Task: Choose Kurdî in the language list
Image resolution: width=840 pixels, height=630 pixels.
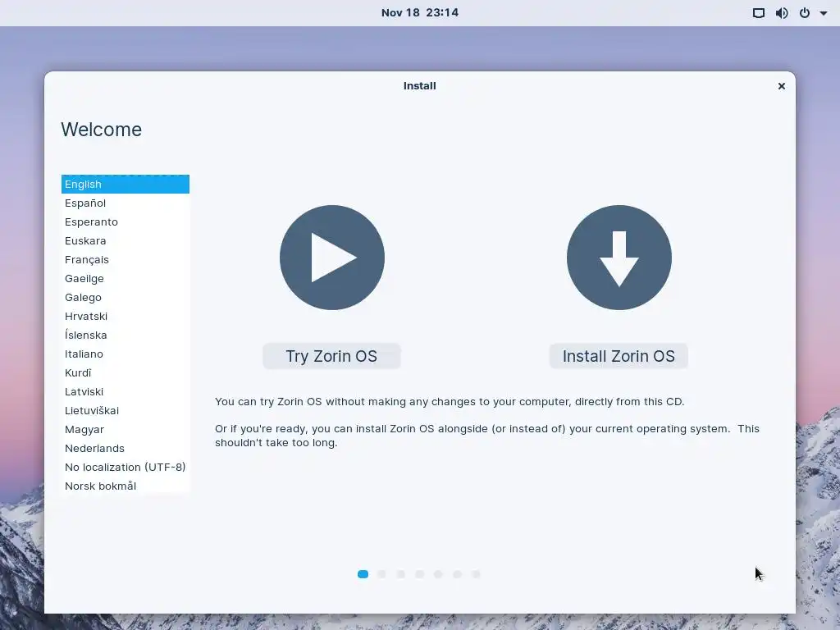Action: coord(126,373)
